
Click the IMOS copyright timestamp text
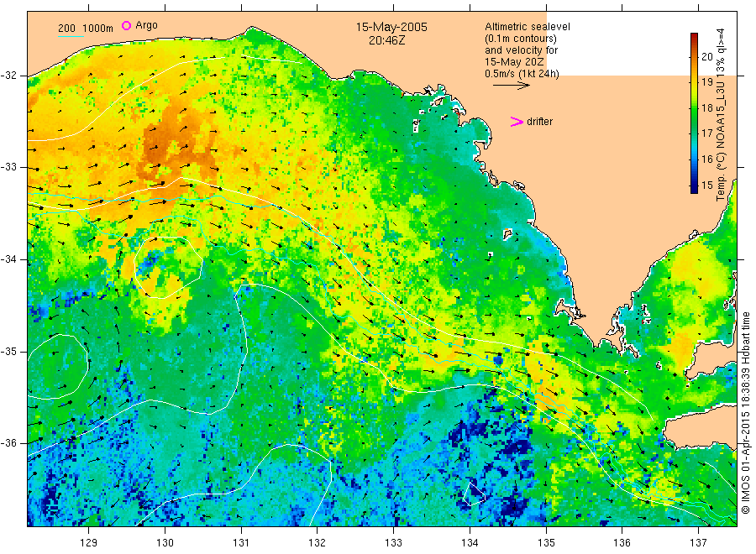pos(746,413)
